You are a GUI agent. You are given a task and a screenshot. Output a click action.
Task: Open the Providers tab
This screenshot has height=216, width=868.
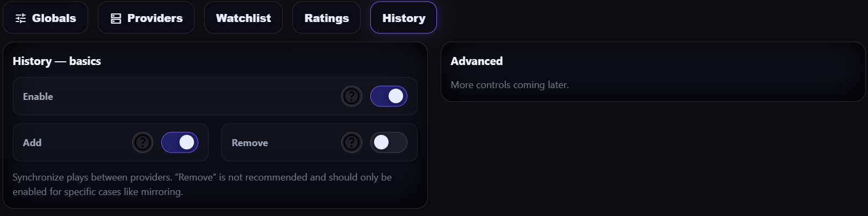(146, 18)
